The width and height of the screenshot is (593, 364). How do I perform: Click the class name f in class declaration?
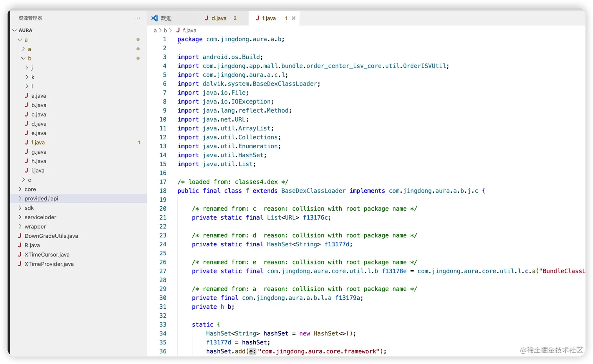[x=247, y=191]
